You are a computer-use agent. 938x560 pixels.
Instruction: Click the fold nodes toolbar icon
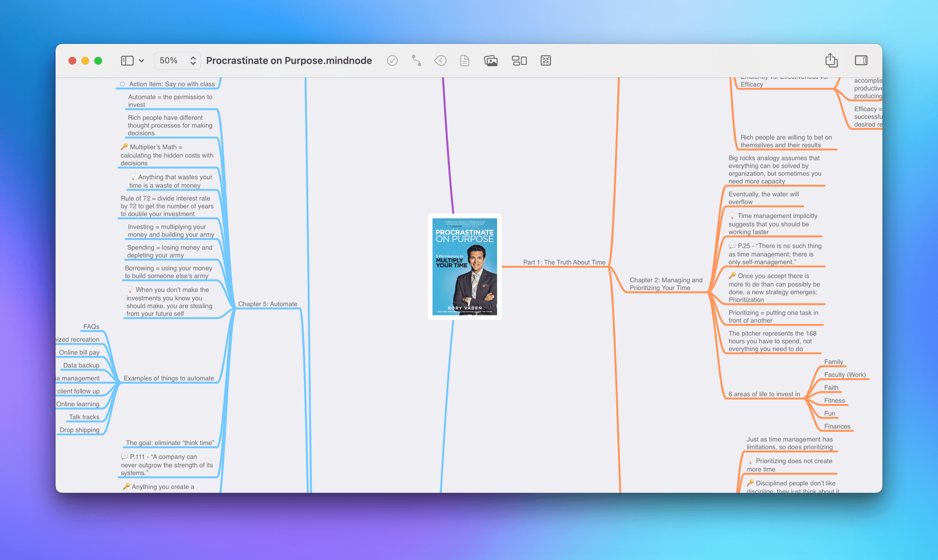(x=546, y=61)
